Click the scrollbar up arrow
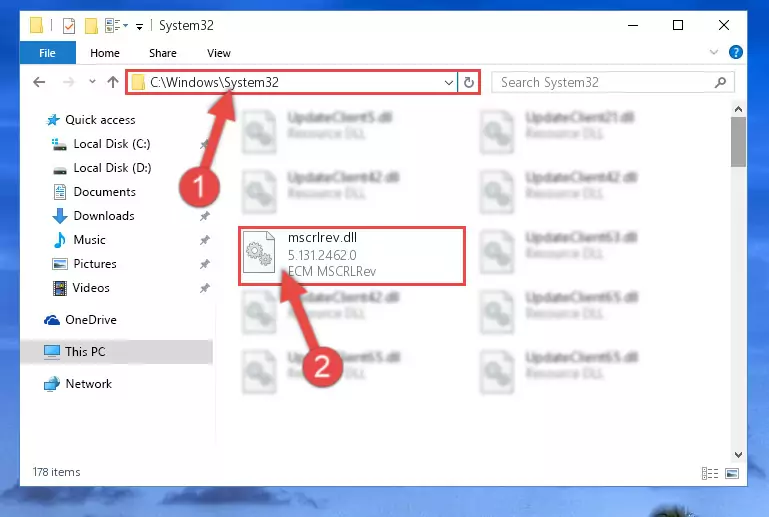 tap(738, 109)
